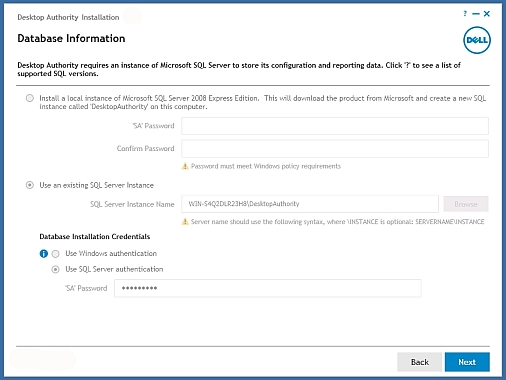Choose Use SQL Server authentication
The image size is (506, 380).
(x=55, y=269)
